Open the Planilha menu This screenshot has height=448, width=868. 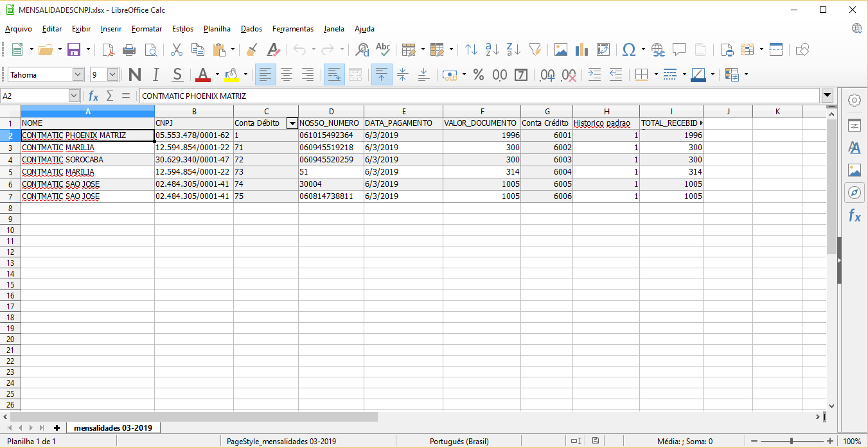click(217, 29)
